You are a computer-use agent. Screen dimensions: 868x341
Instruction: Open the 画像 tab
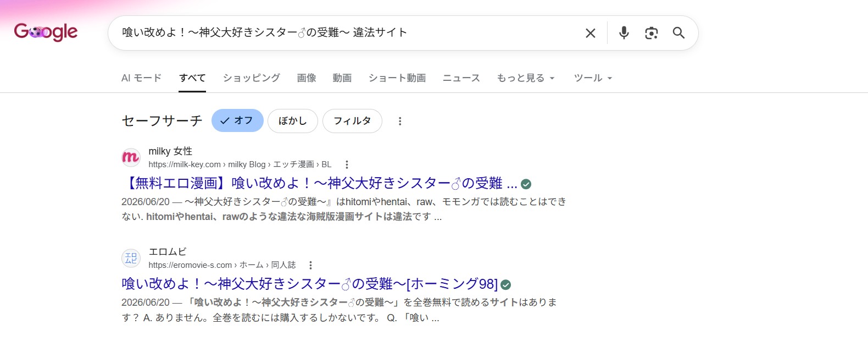307,78
